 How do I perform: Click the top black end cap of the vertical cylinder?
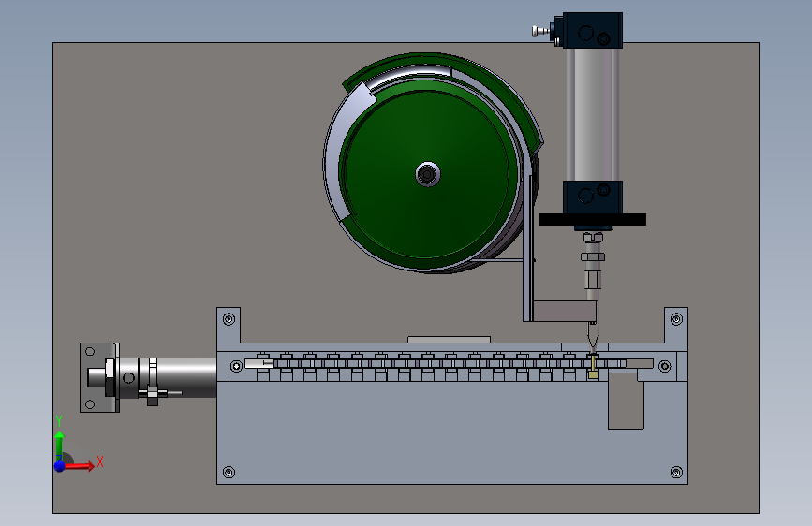(592, 31)
